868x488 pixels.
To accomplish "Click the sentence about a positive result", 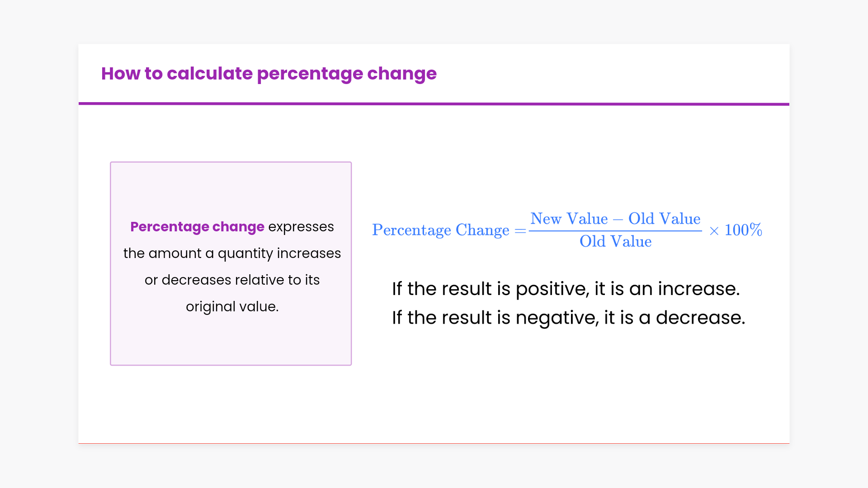I will pyautogui.click(x=566, y=289).
